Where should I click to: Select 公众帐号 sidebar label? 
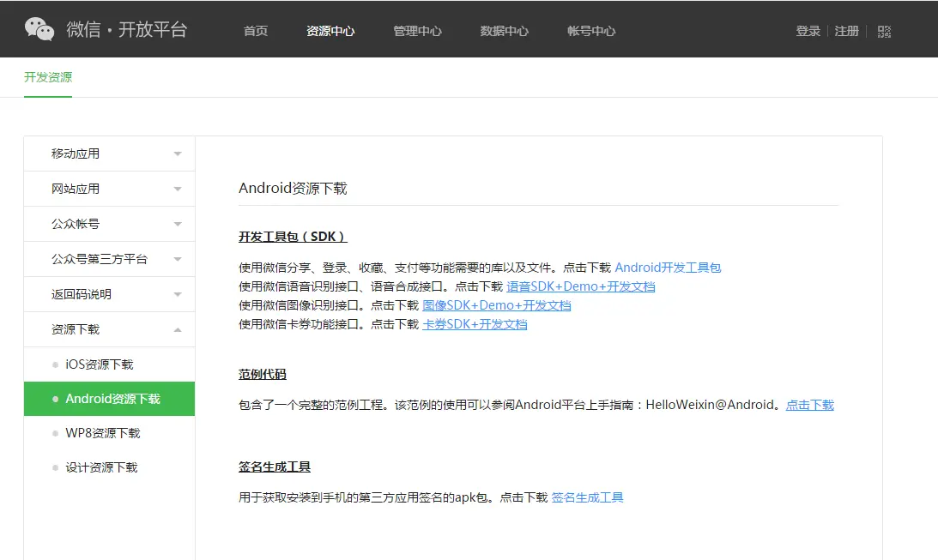coord(76,224)
